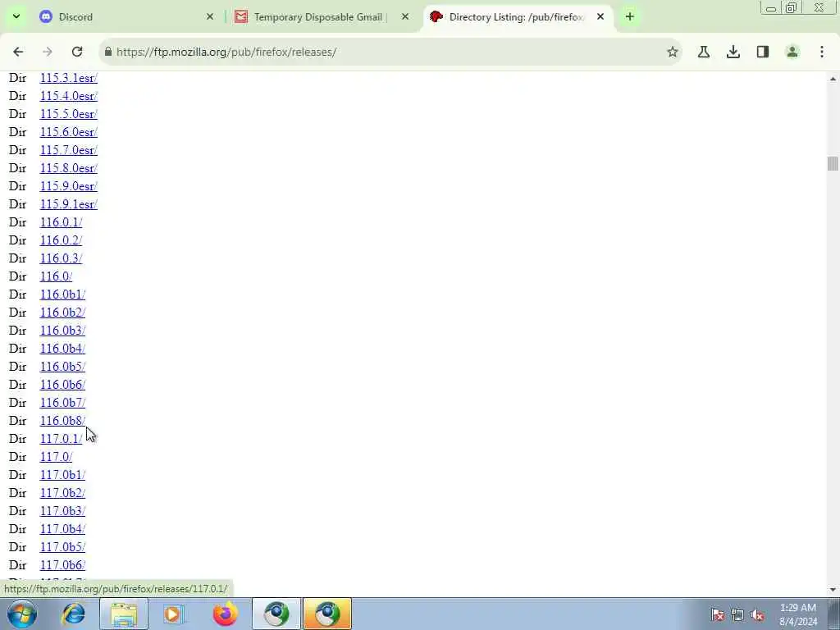Screen dimensions: 840x630
Task: Launch Internet Explorer from taskbar
Action: 73,614
